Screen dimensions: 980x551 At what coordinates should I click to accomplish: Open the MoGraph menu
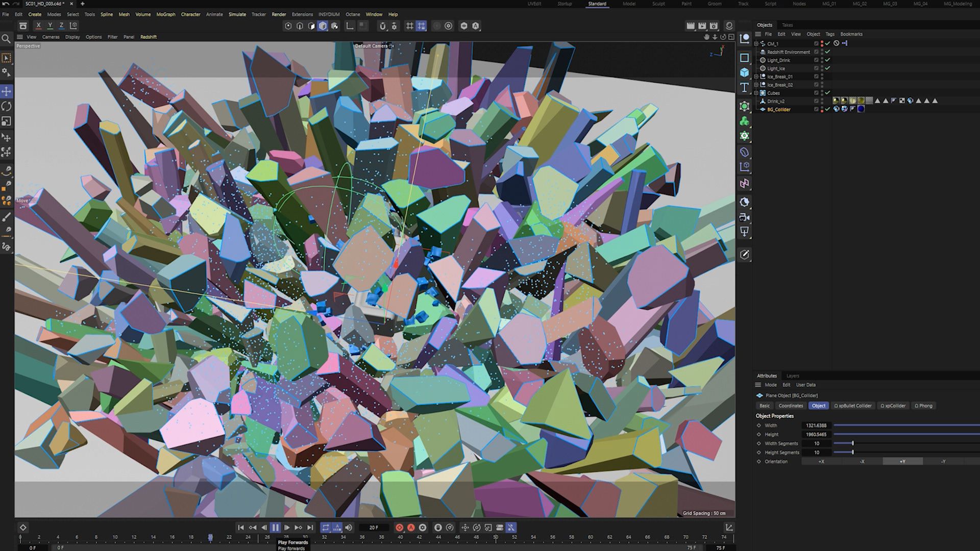[x=165, y=14]
